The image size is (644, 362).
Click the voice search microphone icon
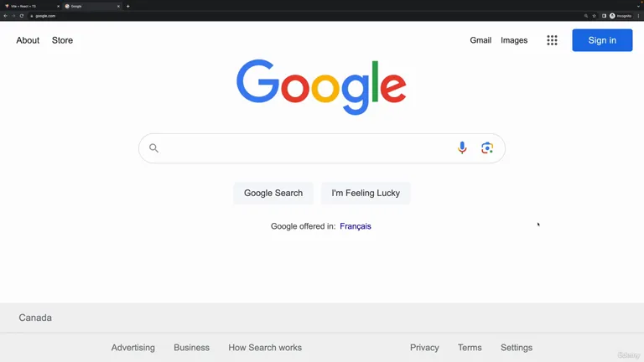pyautogui.click(x=462, y=147)
